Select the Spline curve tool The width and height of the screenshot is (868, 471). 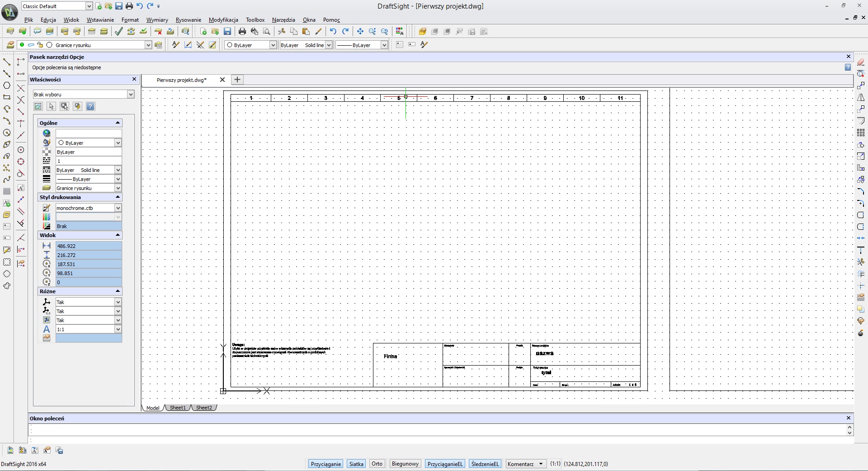click(7, 180)
